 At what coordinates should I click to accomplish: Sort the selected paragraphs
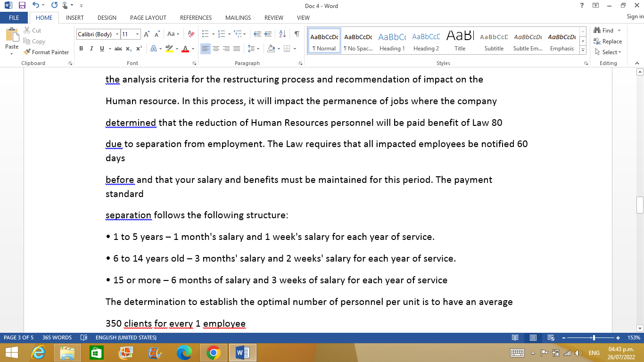(283, 34)
